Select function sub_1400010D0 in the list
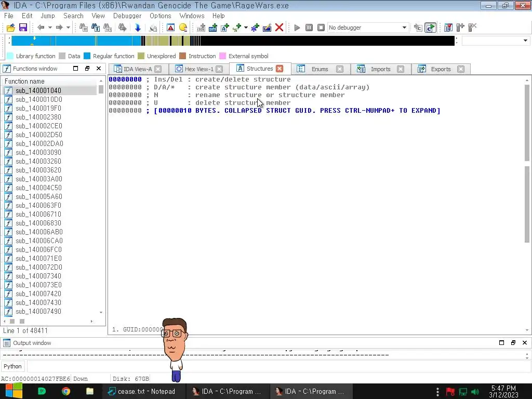The image size is (532, 399). tap(39, 99)
